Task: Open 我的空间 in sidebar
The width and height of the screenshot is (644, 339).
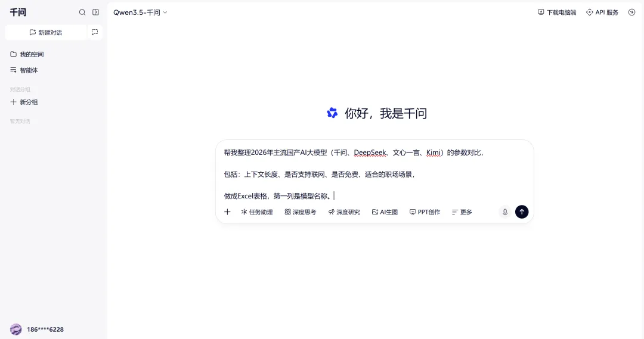Action: [x=27, y=54]
